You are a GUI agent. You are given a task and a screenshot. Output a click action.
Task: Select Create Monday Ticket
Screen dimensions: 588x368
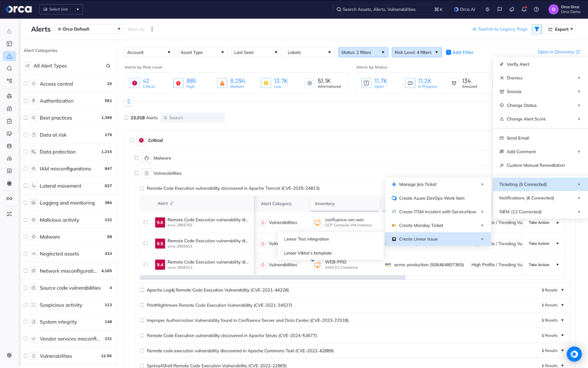point(438,225)
